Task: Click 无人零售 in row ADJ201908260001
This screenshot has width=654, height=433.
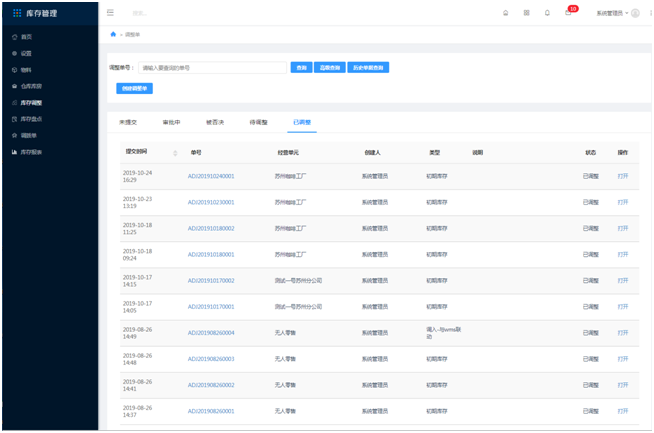Action: click(285, 411)
